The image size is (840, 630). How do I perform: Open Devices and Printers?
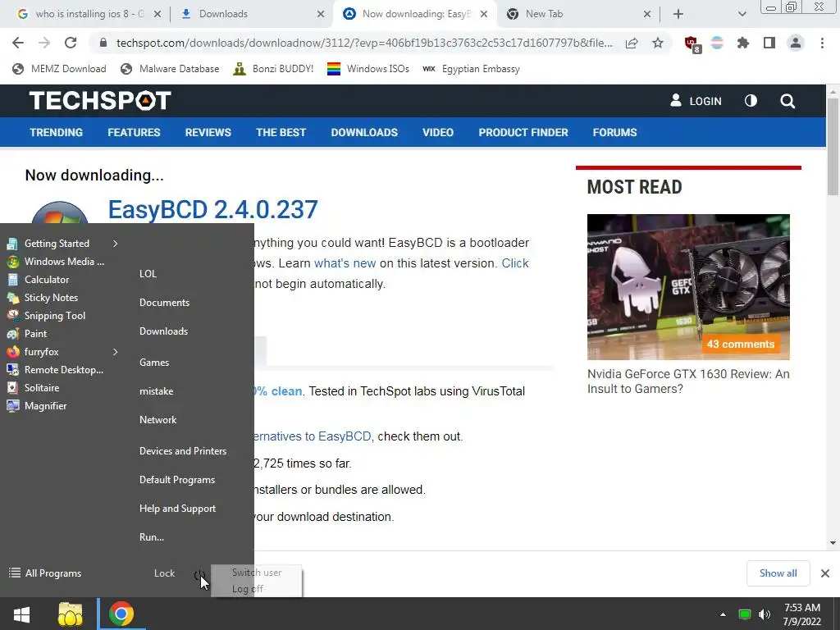pos(183,451)
